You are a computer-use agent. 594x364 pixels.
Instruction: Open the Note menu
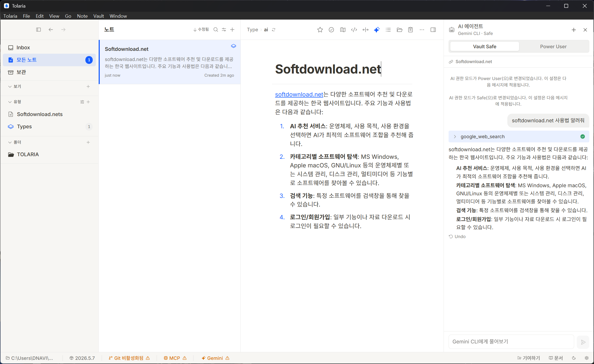[x=82, y=16]
